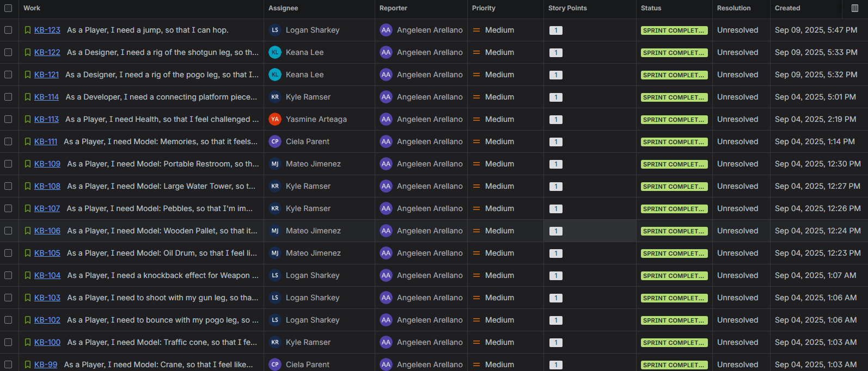Open status lozenge in the KB-99 row
Viewport: 868px width, 371px height.
pos(674,365)
